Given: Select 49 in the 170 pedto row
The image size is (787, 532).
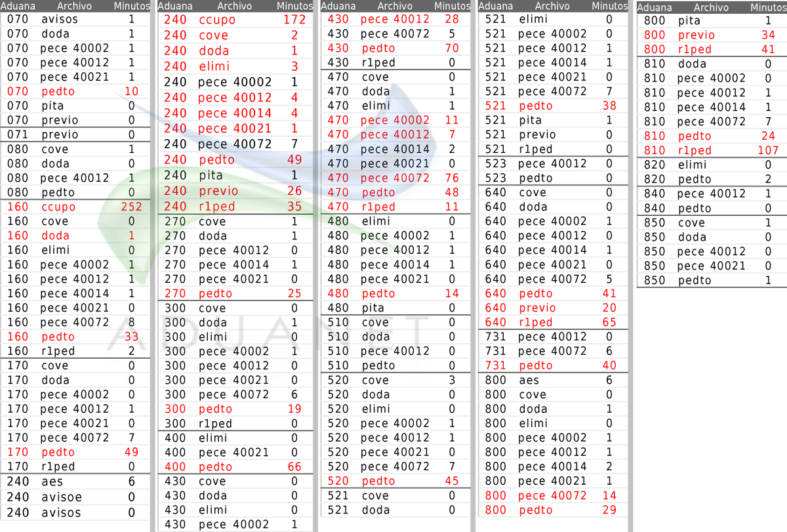Looking at the screenshot, I should point(131,453).
